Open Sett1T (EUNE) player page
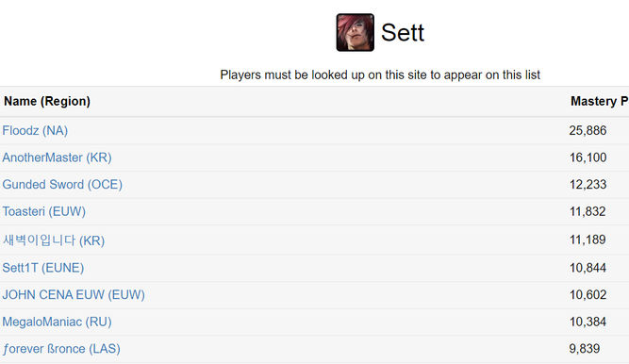 point(43,268)
